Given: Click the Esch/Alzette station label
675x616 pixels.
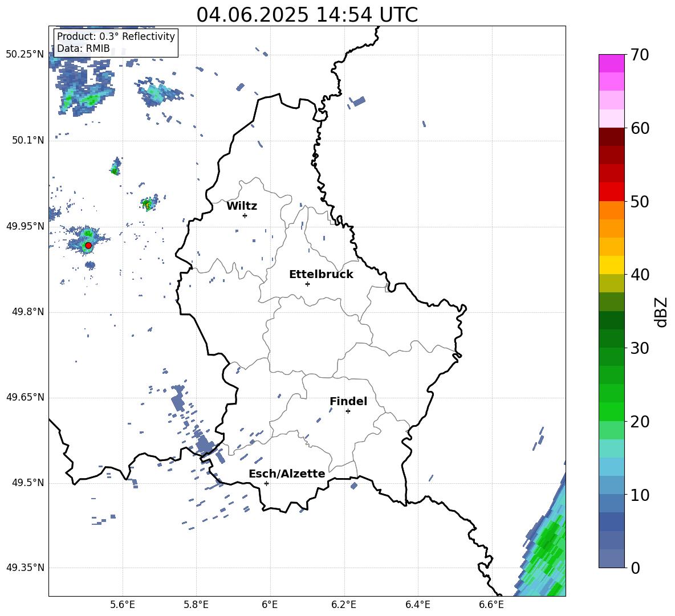Looking at the screenshot, I should coord(287,474).
